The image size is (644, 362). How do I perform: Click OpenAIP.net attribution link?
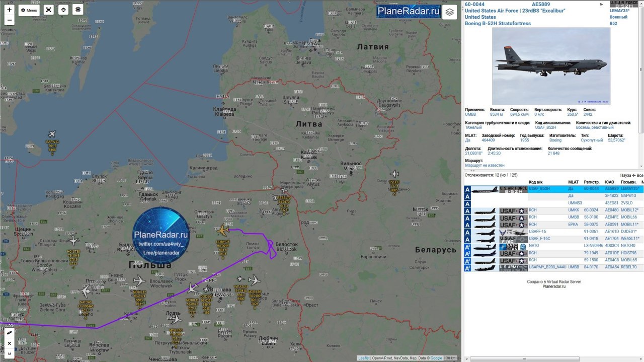[383, 358]
